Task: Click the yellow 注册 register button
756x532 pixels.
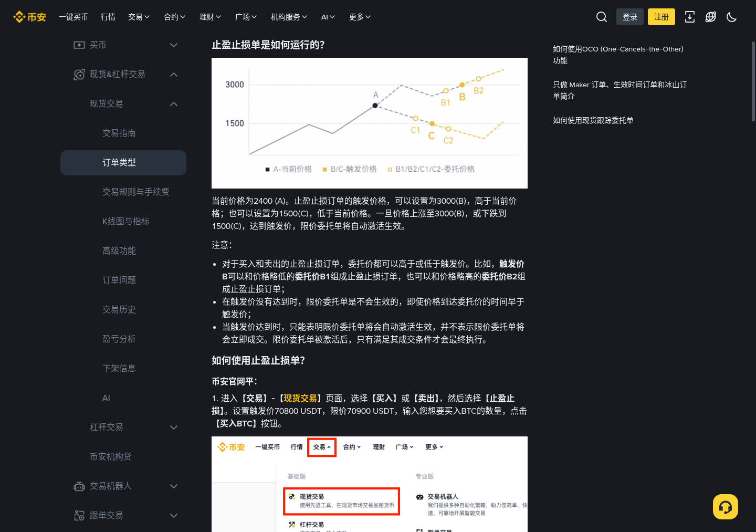Action: (x=661, y=17)
